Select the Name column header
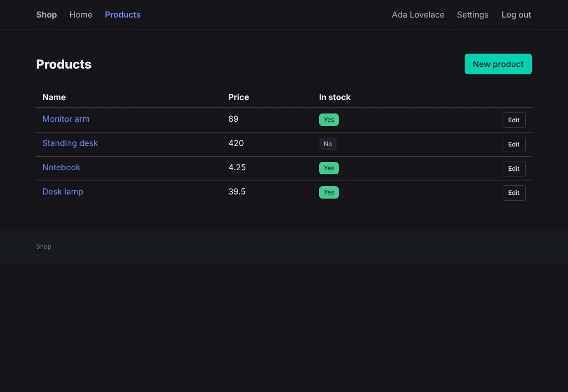 54,97
